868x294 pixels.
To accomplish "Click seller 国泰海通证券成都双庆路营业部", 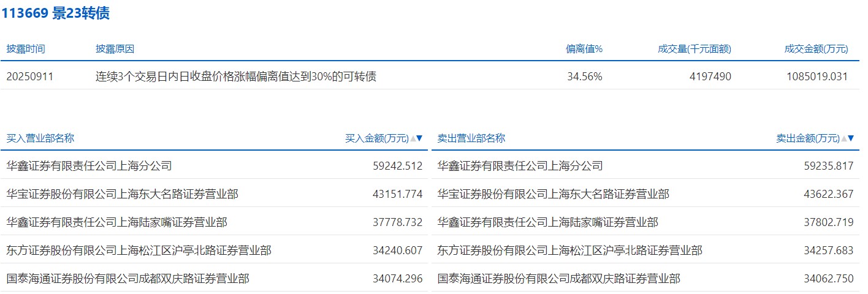I will 558,278.
